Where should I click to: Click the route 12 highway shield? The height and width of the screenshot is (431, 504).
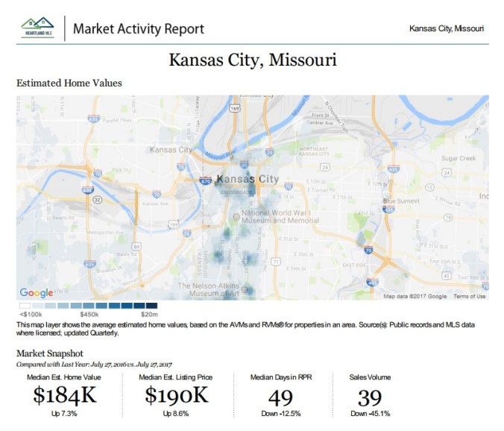coord(429,187)
